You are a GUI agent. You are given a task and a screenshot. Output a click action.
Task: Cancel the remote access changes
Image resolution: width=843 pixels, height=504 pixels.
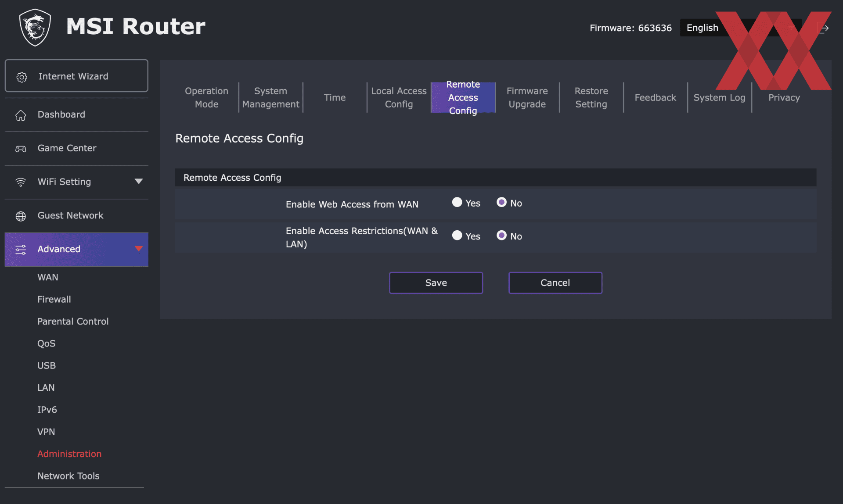[555, 283]
